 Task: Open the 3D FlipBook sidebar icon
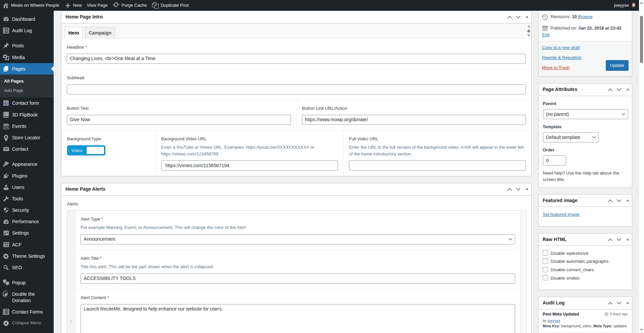pos(6,114)
